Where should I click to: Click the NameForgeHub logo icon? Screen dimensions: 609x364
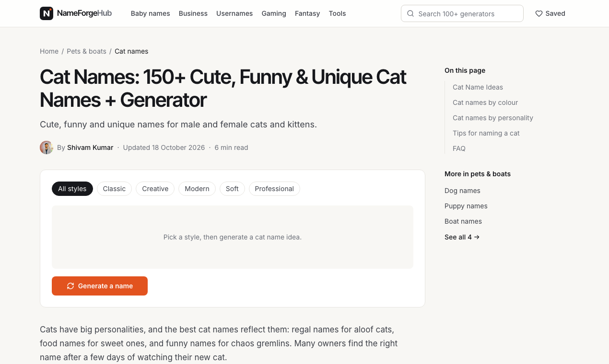[x=47, y=13]
